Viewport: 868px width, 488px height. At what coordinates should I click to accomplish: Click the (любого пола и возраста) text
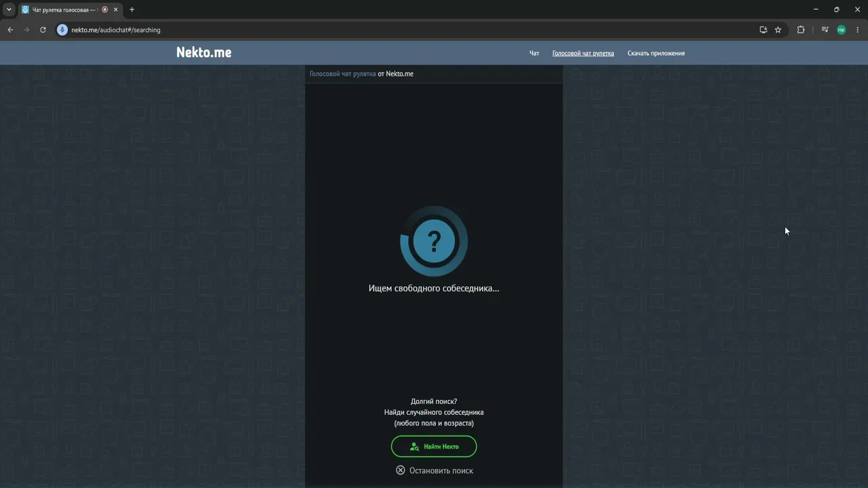[x=434, y=423]
